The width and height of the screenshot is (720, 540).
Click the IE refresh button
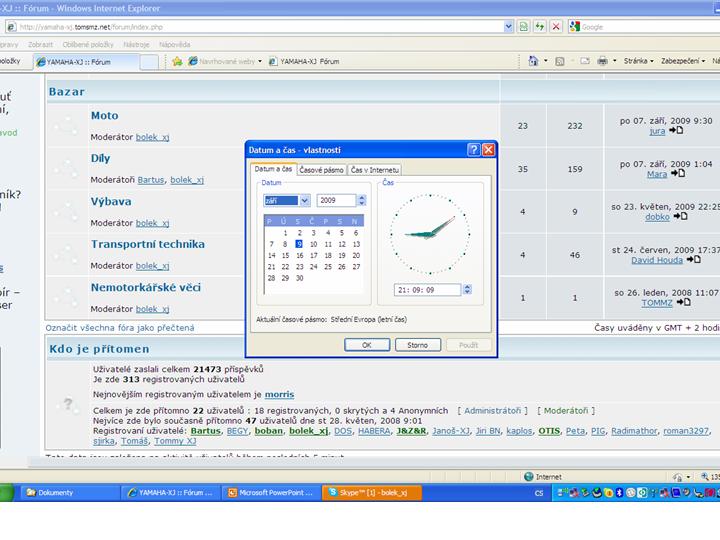[x=538, y=27]
